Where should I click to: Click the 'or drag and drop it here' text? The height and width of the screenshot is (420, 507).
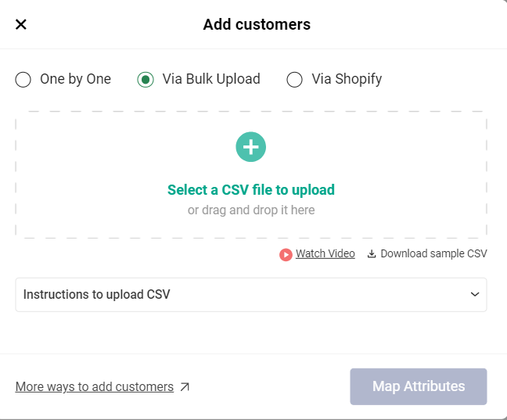[251, 210]
